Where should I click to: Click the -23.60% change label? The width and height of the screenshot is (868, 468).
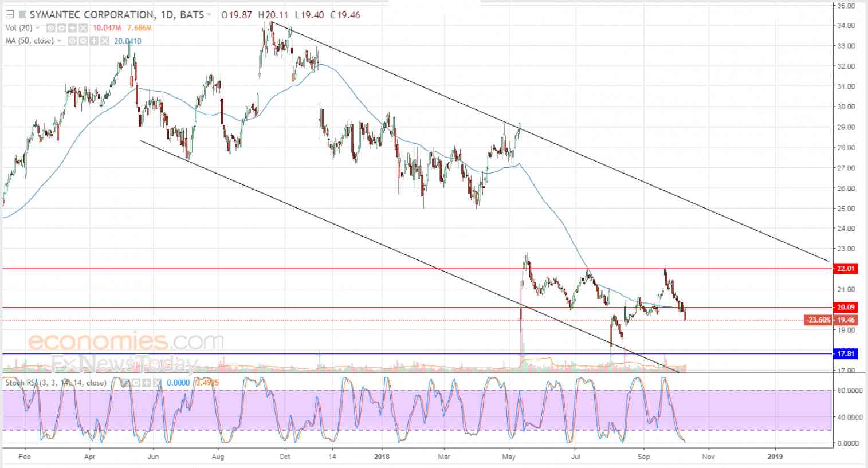818,320
